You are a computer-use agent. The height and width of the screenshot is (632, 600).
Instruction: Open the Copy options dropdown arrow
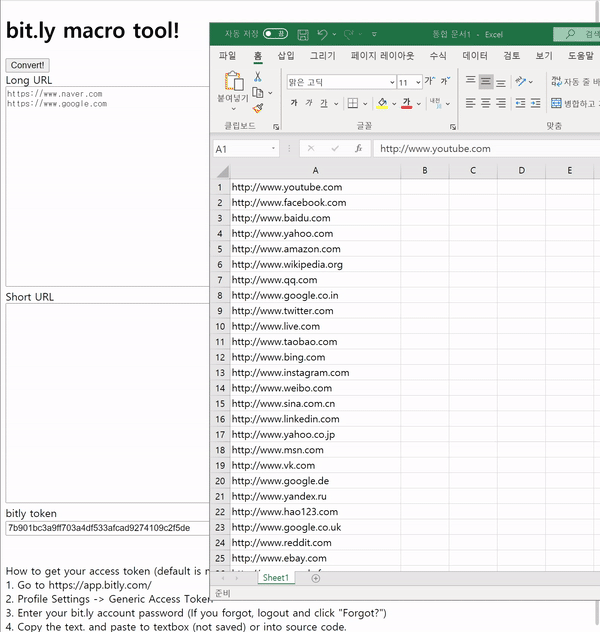270,93
